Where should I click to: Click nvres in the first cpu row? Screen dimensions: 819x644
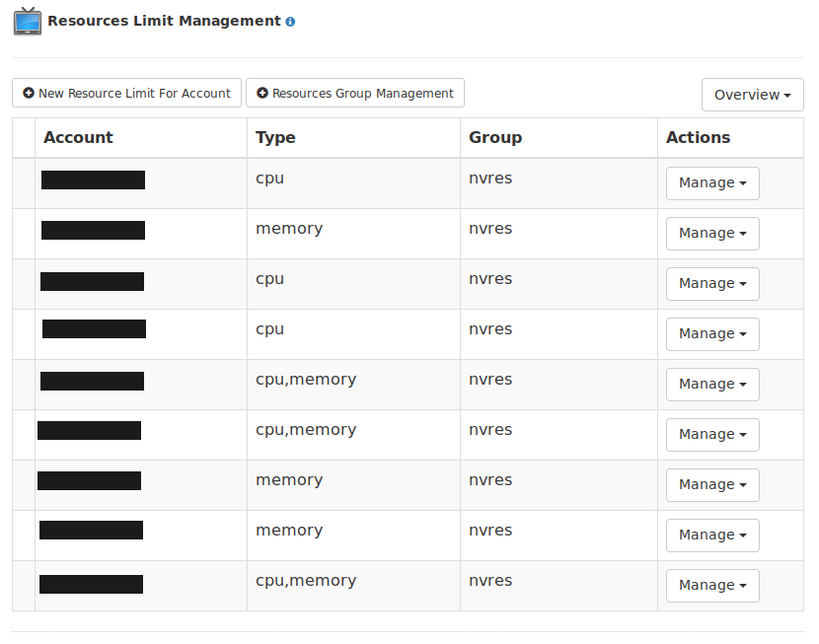pos(490,179)
